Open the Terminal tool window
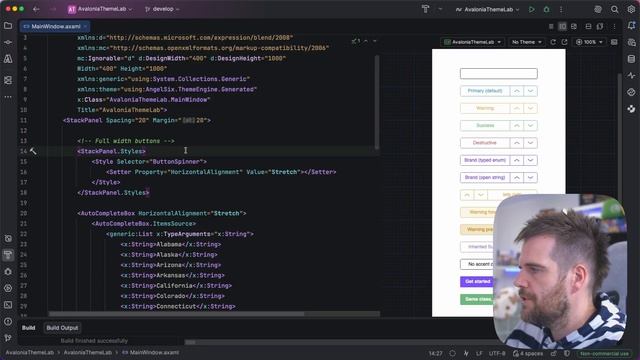Viewport: 640px width, 360px height. (x=8, y=304)
